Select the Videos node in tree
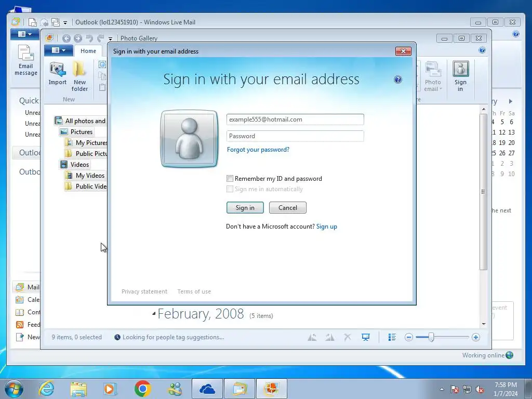Image resolution: width=532 pixels, height=399 pixels. [75, 165]
